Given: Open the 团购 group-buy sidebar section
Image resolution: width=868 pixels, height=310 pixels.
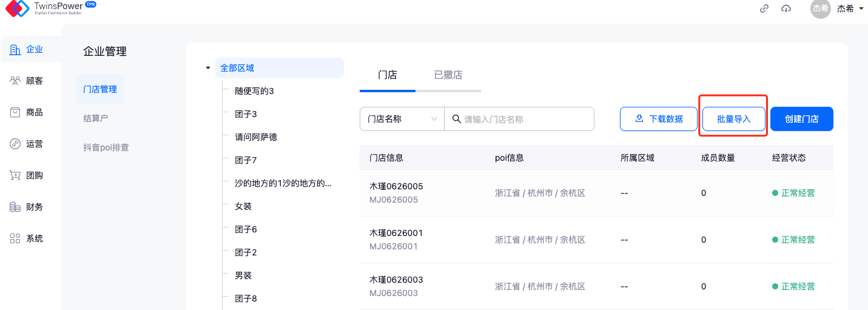Looking at the screenshot, I should coord(27,175).
